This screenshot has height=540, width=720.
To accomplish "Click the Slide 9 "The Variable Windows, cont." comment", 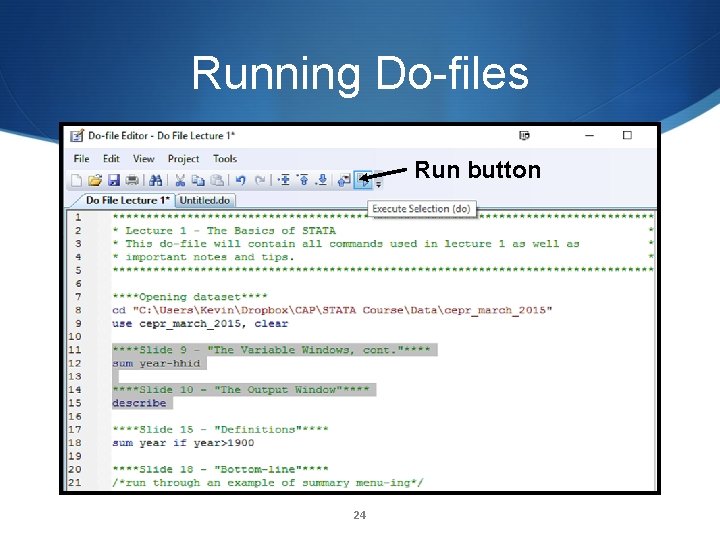I will coord(271,350).
